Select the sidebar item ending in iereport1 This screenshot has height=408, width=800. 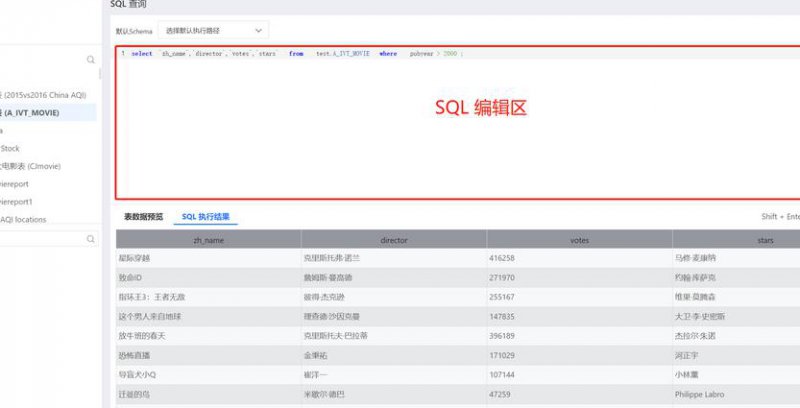[x=16, y=201]
